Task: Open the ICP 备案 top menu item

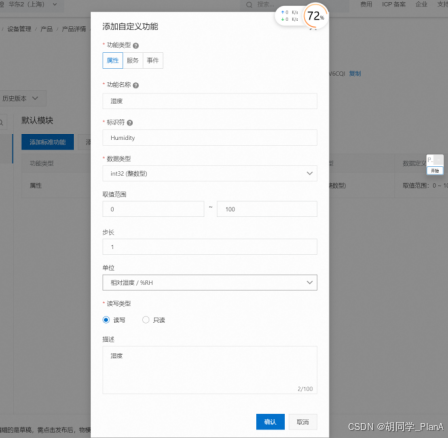Action: click(x=394, y=4)
